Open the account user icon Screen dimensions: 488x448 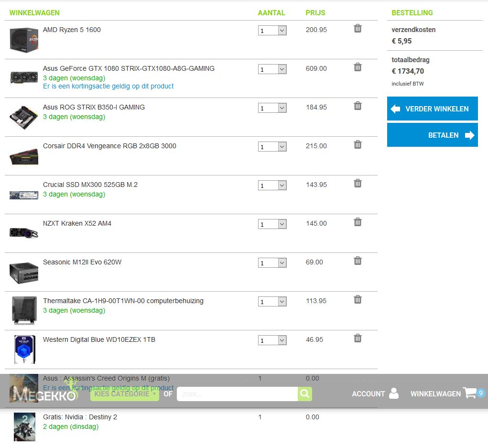(394, 393)
